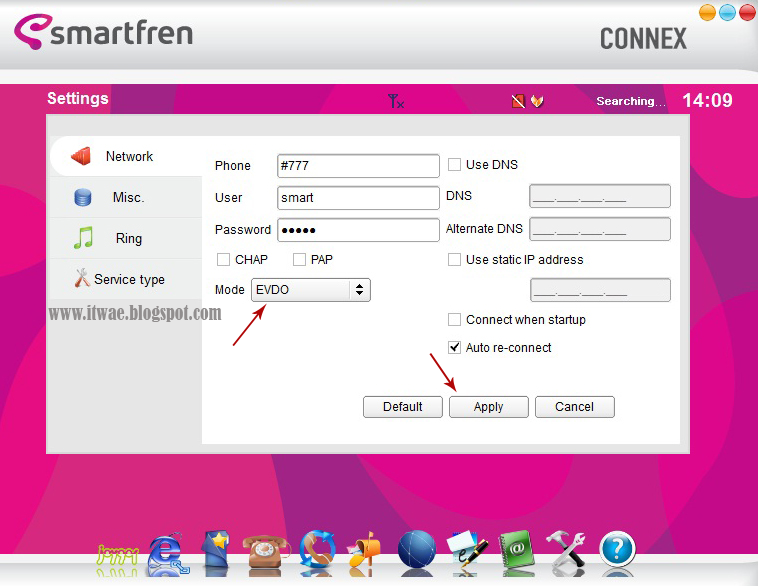Open the favorites star book icon
This screenshot has height=586, width=758.
217,549
